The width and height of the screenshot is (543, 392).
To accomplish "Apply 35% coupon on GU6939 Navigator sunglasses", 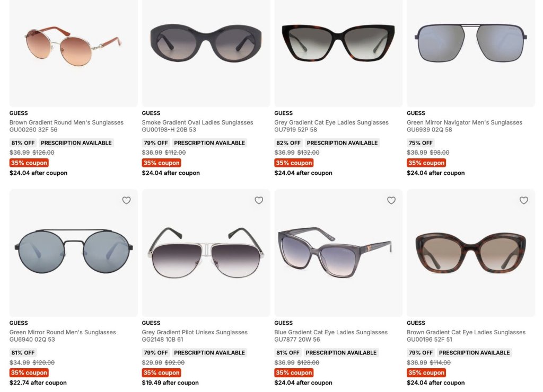I will [426, 163].
